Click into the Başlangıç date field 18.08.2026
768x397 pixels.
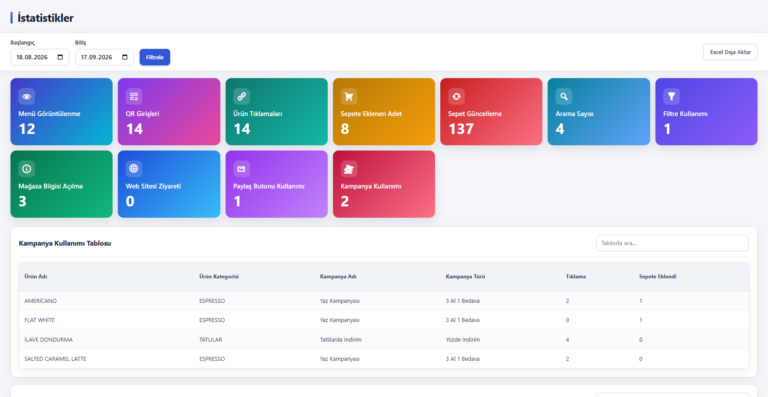[x=40, y=57]
